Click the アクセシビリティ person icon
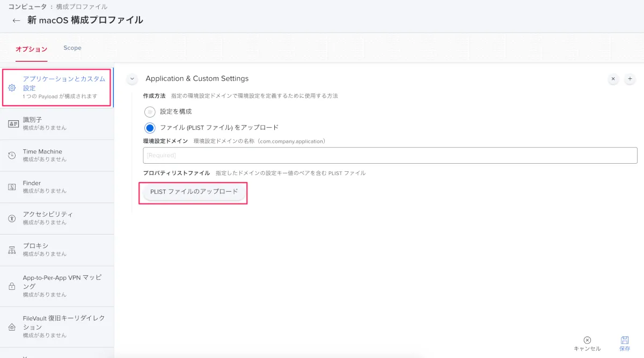The image size is (644, 358). tap(12, 218)
